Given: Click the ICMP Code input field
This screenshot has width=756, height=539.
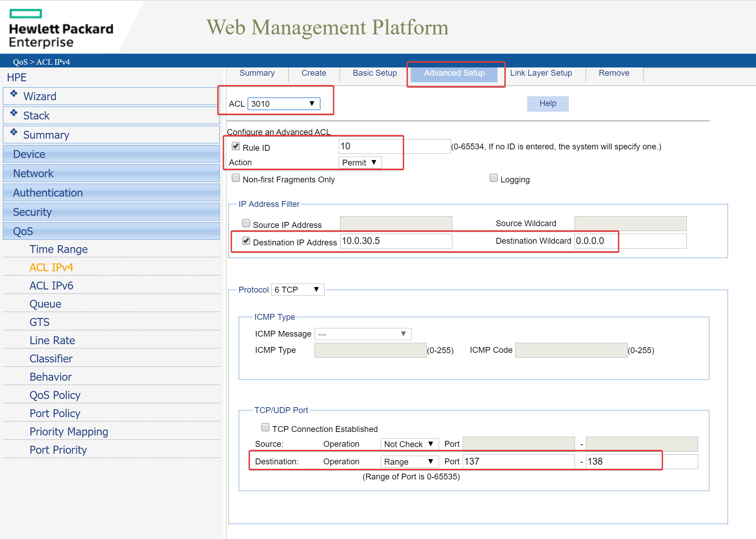Looking at the screenshot, I should pos(571,350).
